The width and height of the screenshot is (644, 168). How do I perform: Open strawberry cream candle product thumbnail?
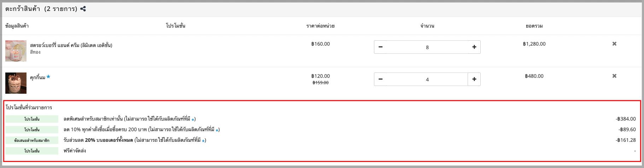click(x=16, y=51)
